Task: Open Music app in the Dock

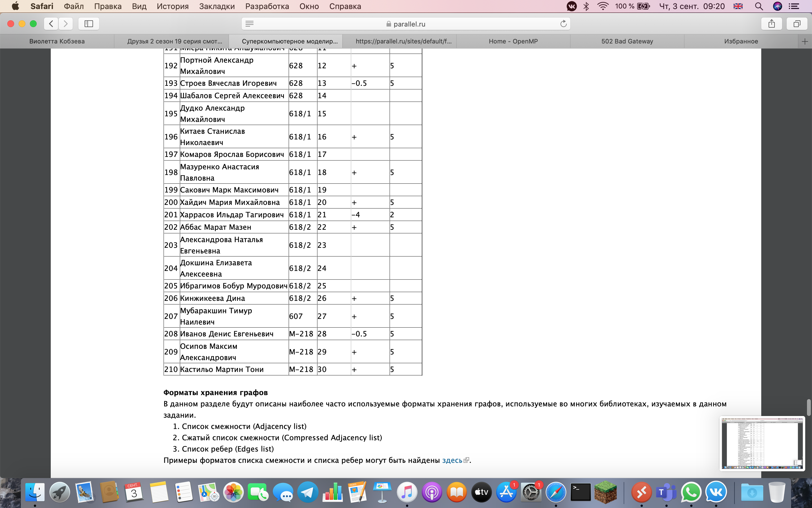Action: pos(407,492)
